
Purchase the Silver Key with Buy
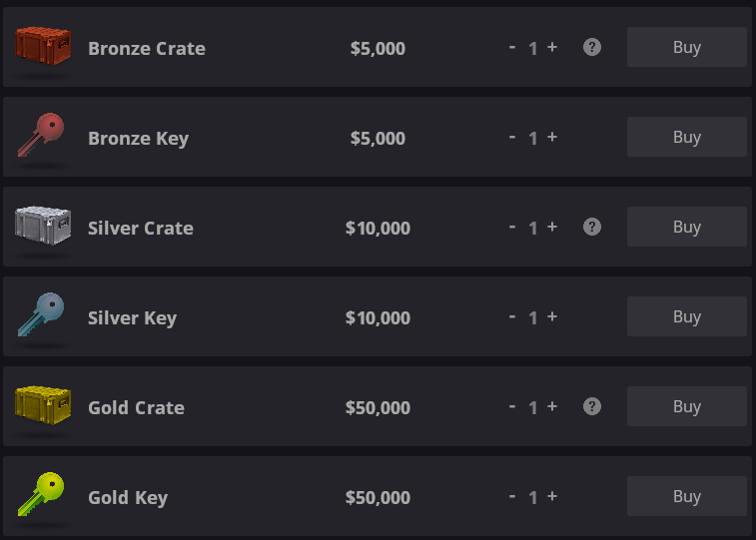(x=686, y=316)
